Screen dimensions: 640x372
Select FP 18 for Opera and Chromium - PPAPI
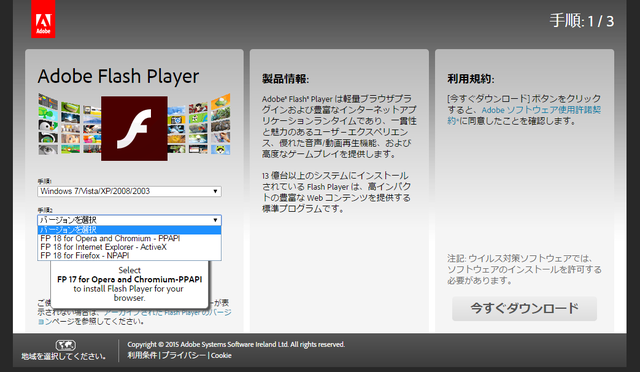pos(129,238)
